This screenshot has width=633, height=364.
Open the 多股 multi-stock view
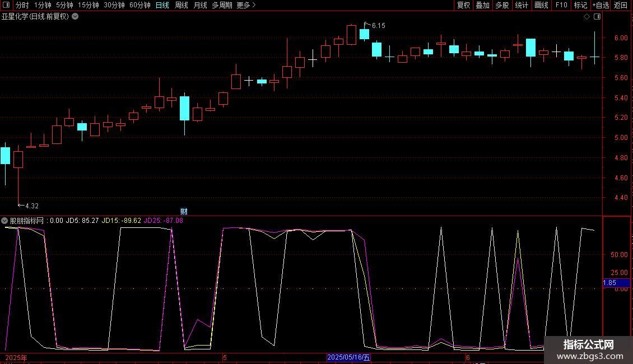502,5
